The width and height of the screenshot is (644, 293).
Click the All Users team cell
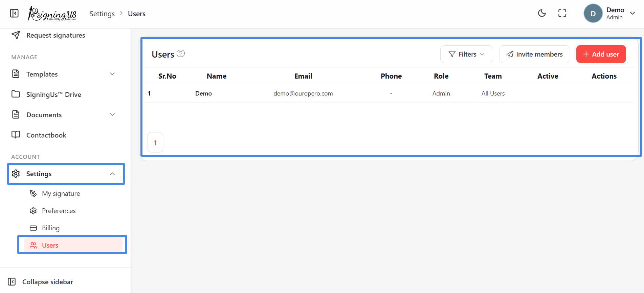tap(493, 93)
